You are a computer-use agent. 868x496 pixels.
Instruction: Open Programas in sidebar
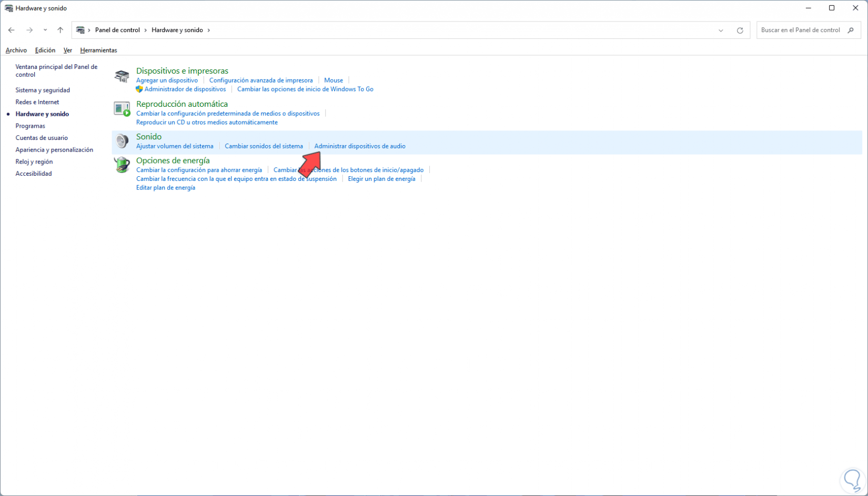(x=31, y=126)
